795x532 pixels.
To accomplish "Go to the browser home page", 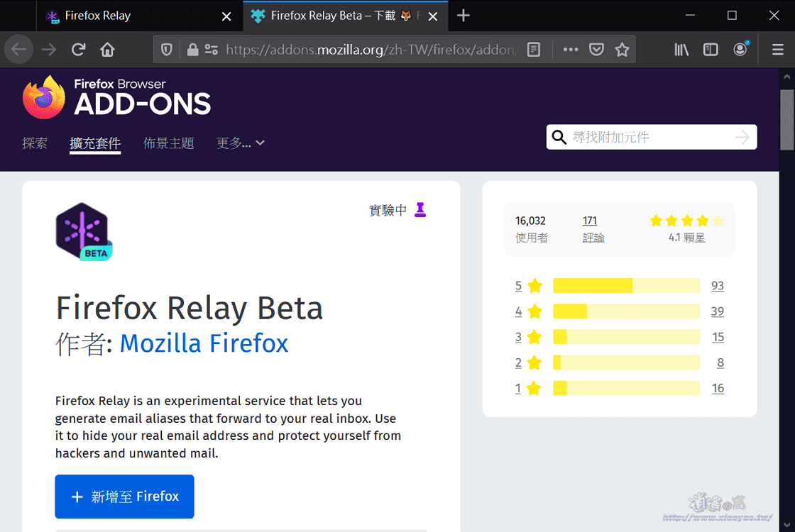I will pos(107,50).
